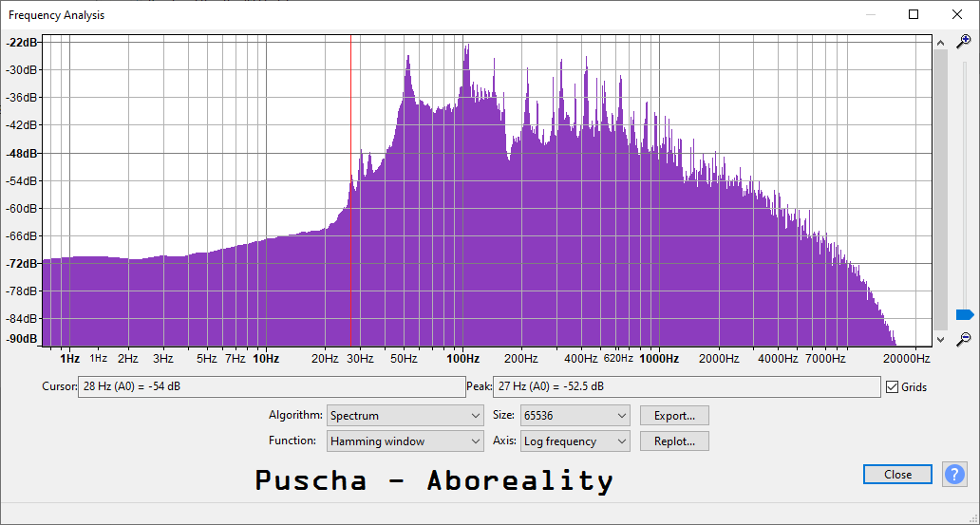Viewport: 980px width, 525px height.
Task: Click the zoom out magnifier icon
Action: (964, 339)
